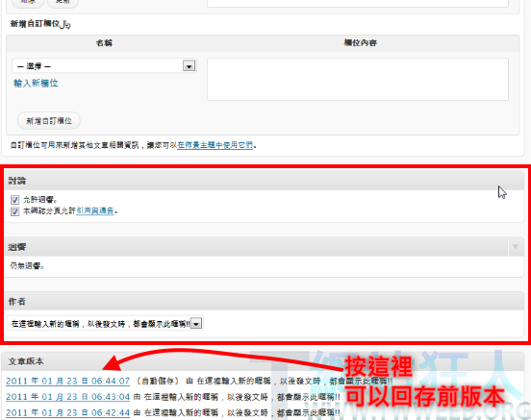Screen dimensions: 531x420
Task: Toggle the trackbacks and pingbacks checkbox
Action: [x=14, y=211]
